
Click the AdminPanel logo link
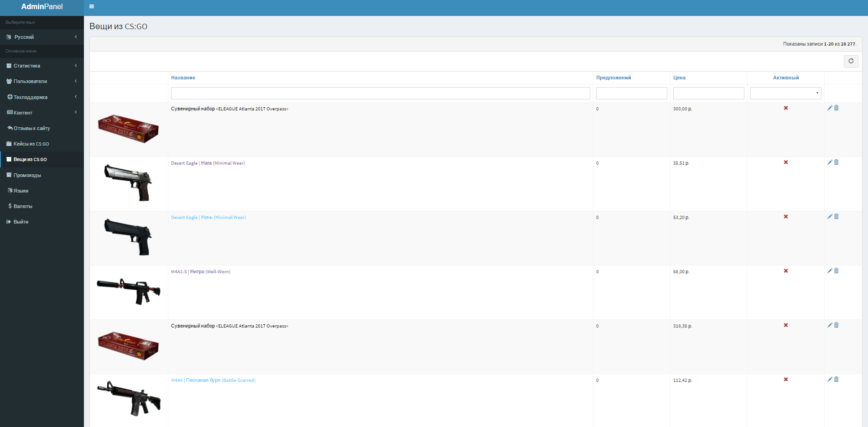pos(42,6)
